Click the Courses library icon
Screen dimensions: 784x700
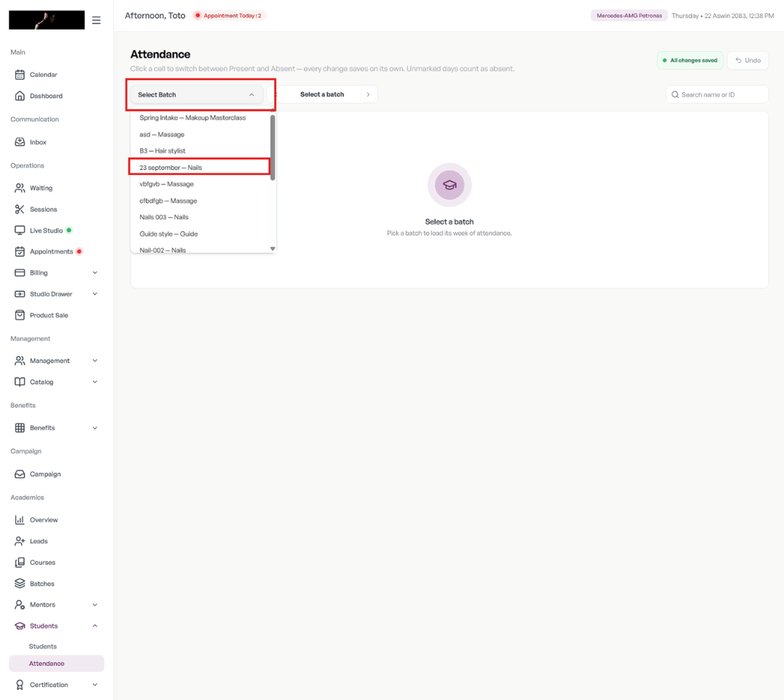[20, 563]
